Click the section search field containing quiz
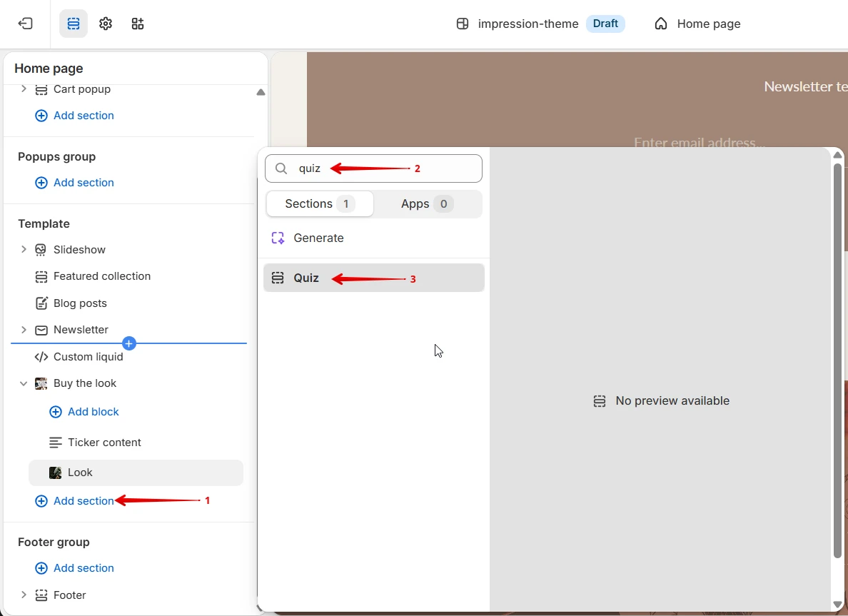Viewport: 848px width, 616px height. click(x=374, y=168)
